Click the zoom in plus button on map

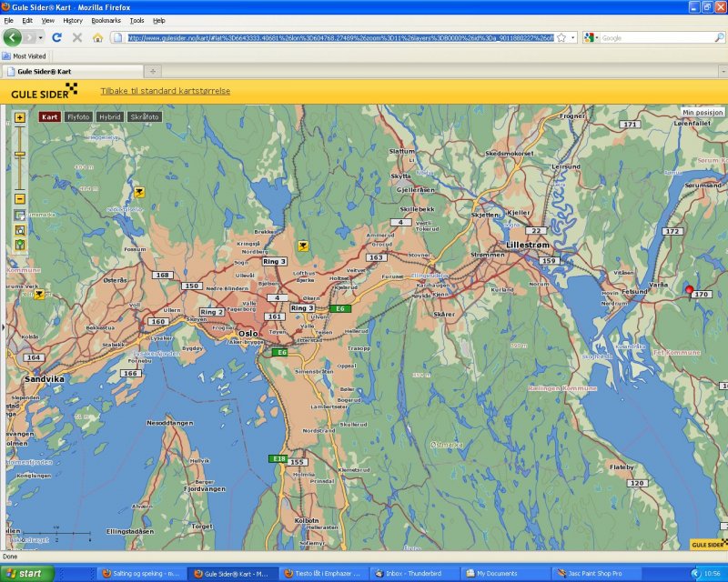[x=19, y=118]
